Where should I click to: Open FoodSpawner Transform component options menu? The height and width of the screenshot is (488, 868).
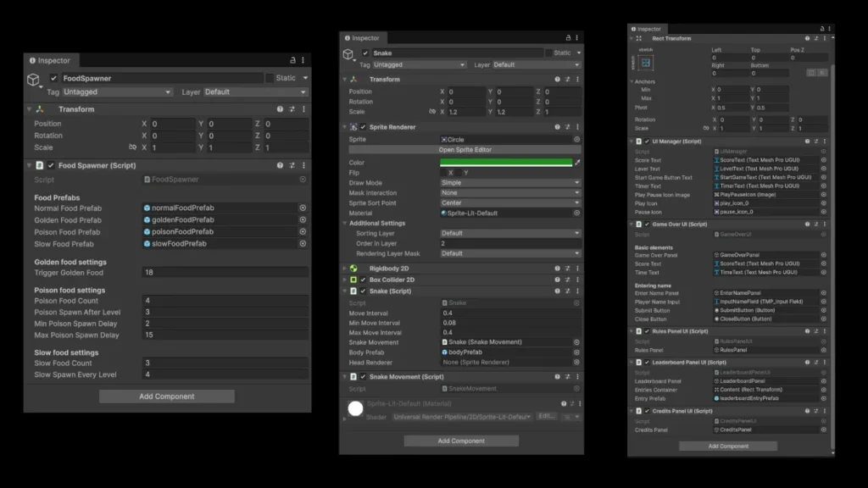[x=304, y=109]
